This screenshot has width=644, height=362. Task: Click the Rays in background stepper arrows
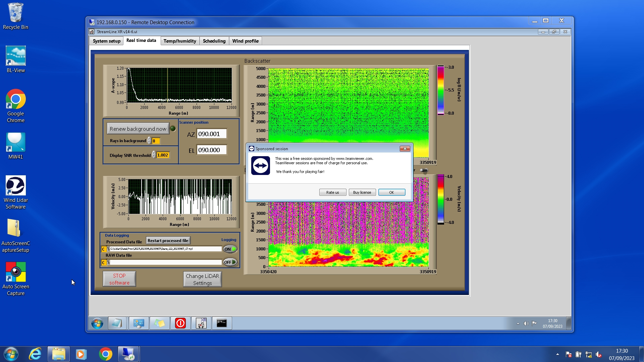pyautogui.click(x=149, y=141)
